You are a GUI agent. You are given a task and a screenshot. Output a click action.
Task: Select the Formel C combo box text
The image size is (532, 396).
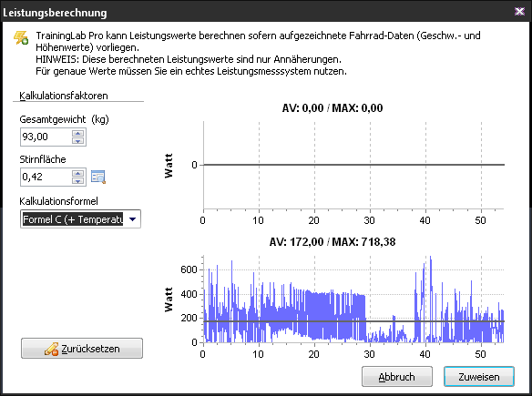tap(73, 219)
